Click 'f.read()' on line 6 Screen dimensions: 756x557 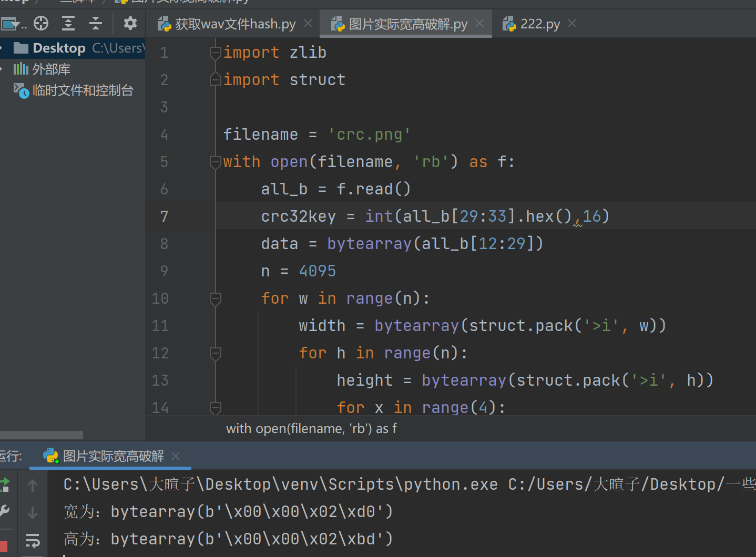click(374, 189)
